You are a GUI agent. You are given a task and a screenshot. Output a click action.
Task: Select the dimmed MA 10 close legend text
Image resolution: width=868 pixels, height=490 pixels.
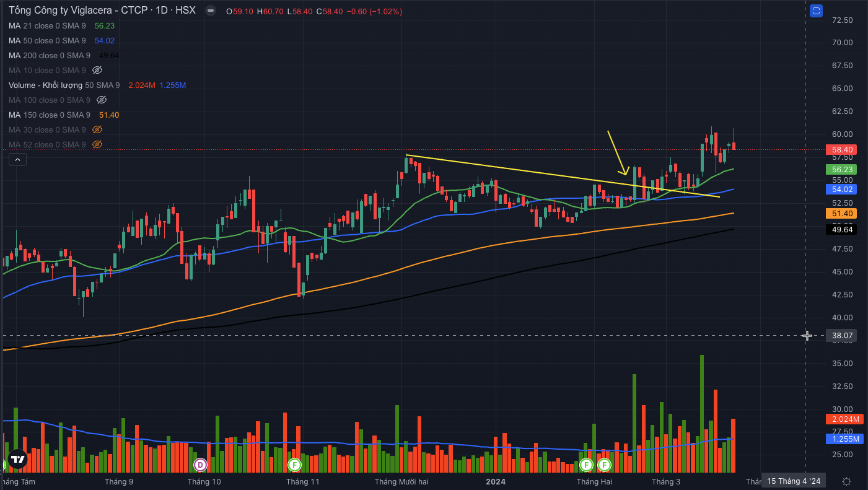48,70
